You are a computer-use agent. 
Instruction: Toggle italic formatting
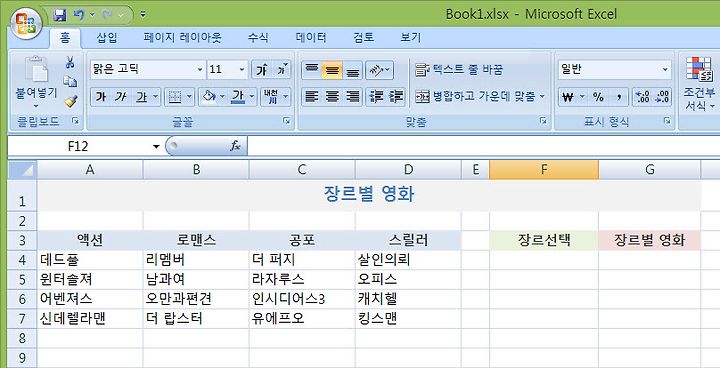point(120,97)
